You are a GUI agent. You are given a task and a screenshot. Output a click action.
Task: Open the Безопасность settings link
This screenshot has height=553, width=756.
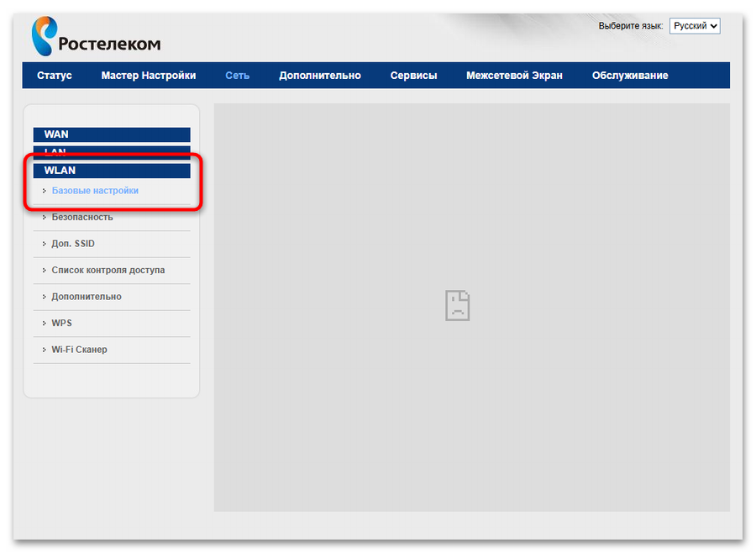point(82,217)
